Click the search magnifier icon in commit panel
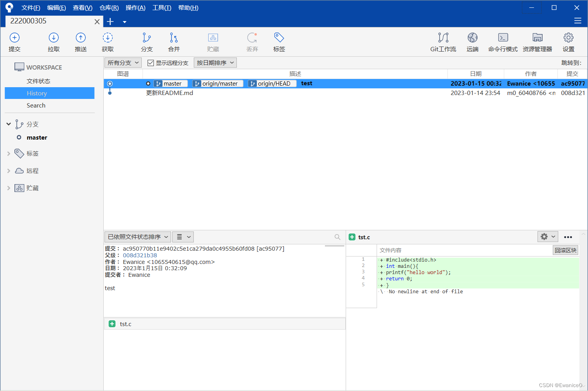Screen dimensions: 588x391 337,237
